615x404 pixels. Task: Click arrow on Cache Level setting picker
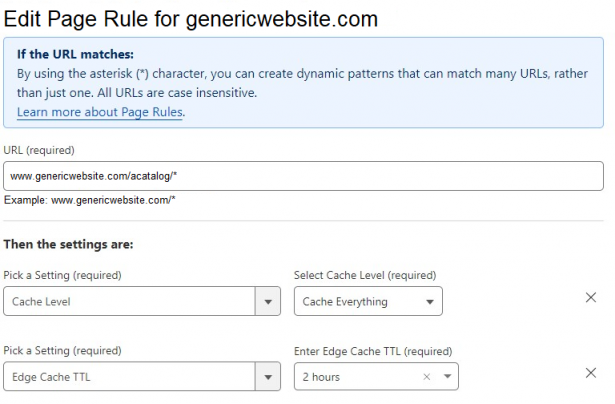click(x=267, y=301)
